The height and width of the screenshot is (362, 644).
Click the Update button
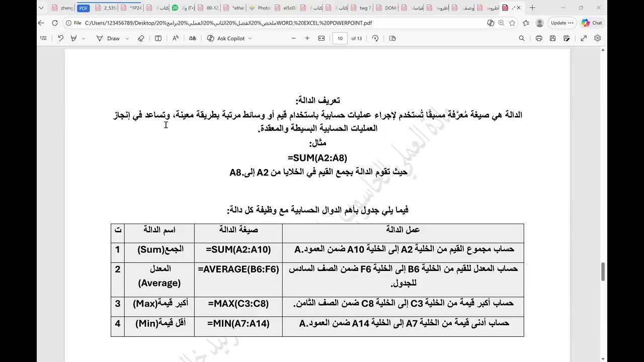(x=561, y=23)
